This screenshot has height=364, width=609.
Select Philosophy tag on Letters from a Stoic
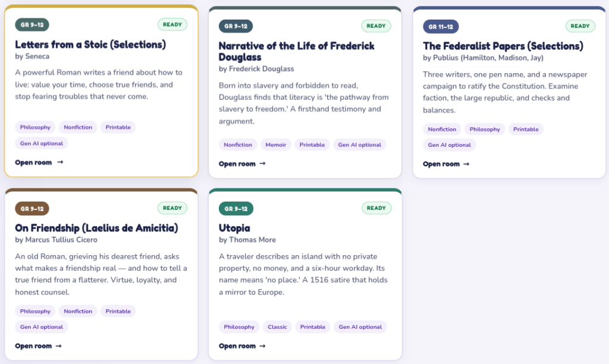(35, 127)
